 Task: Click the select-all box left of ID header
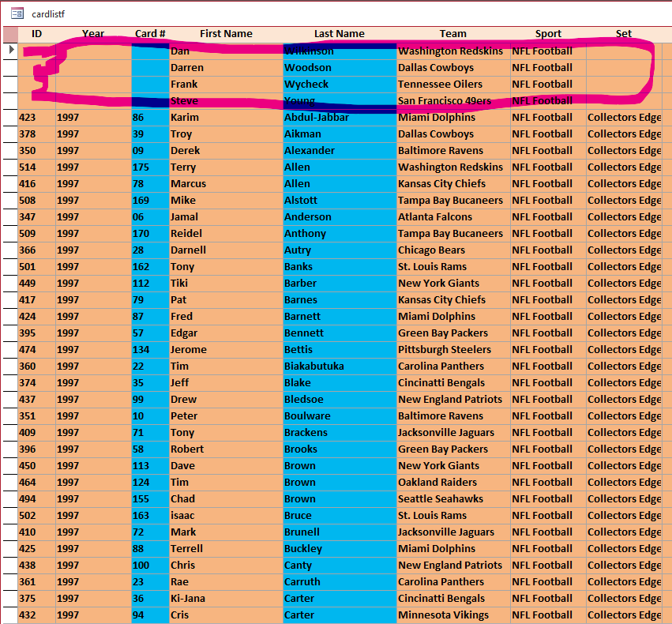point(9,34)
